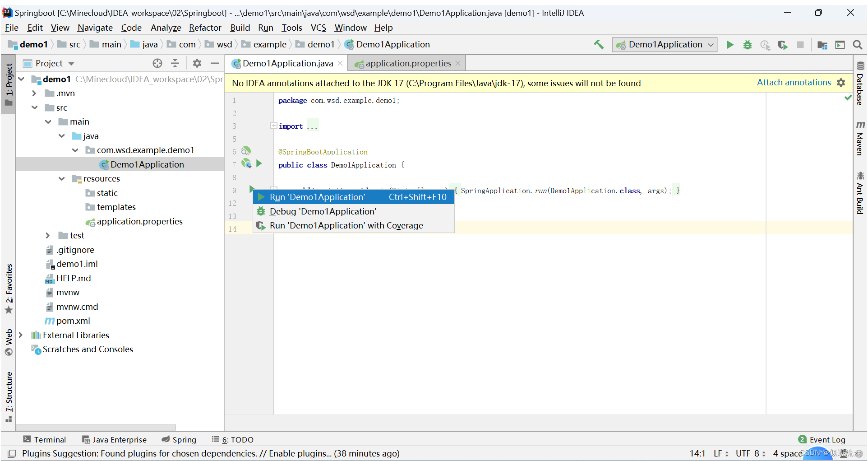Screen dimensions: 868x461
Task: Open the Refactor menu
Action: coord(205,28)
